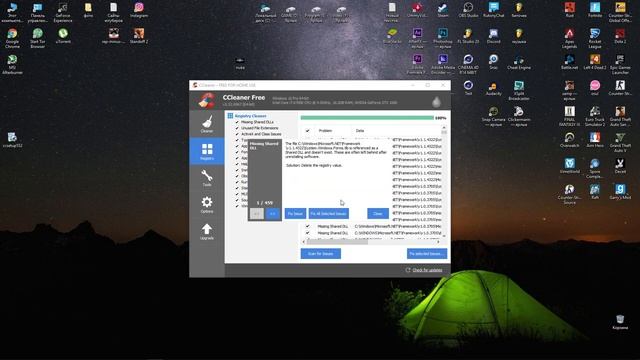Open FL Studio 20 desktop icon

468,36
